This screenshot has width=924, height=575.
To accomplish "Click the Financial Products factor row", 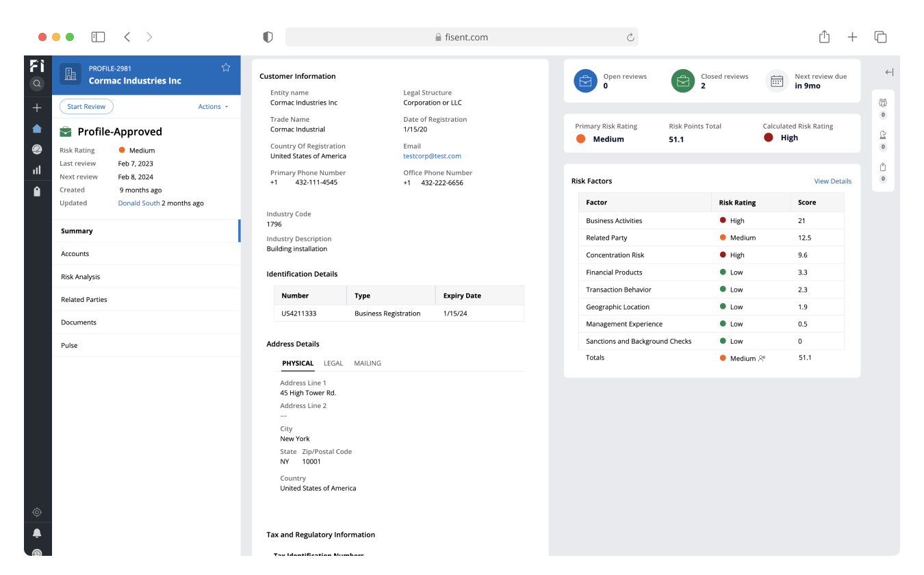I will [711, 272].
